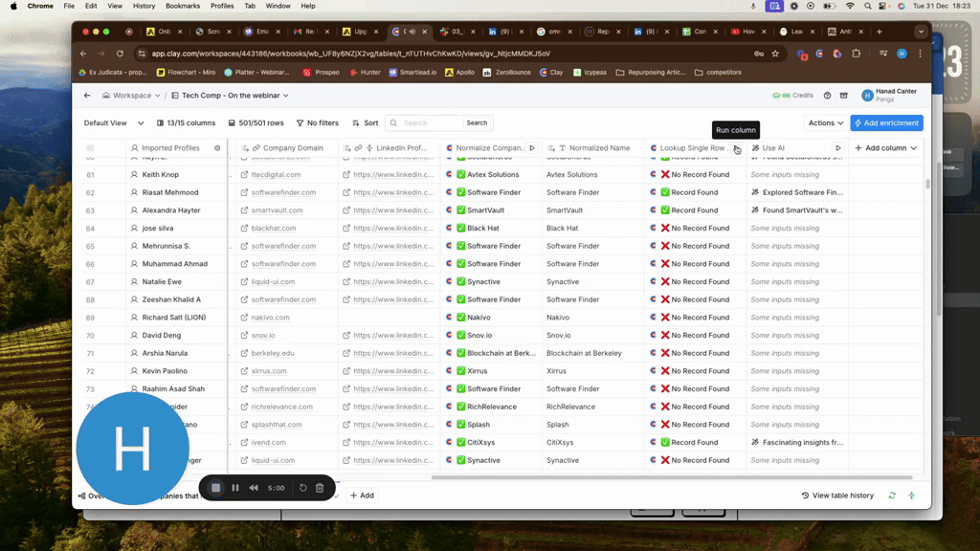Click the Add enrichment button
The width and height of the screenshot is (980, 551).
887,123
